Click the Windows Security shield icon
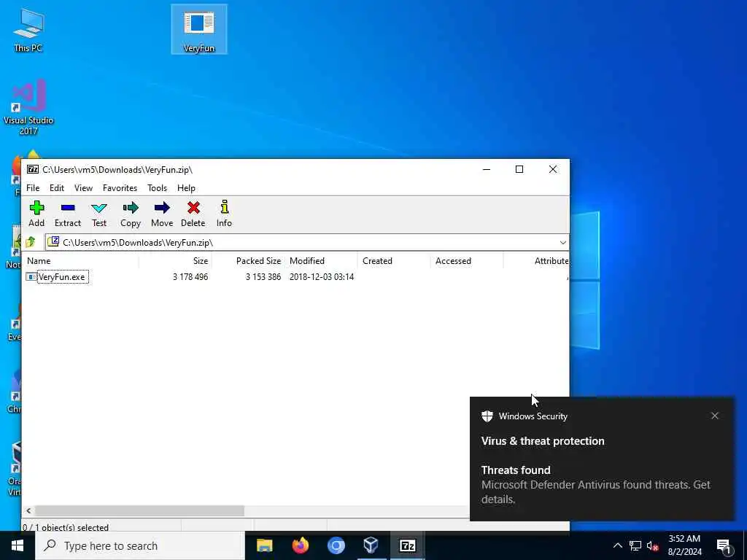 pos(487,416)
